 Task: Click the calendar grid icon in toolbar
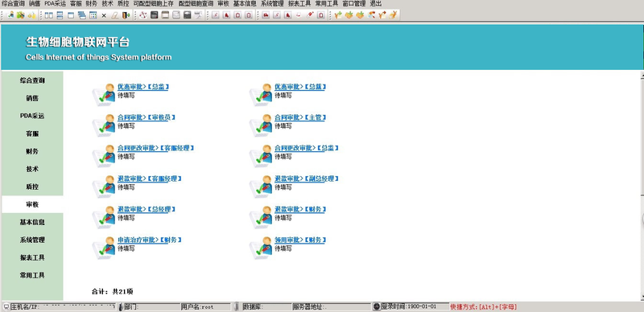[93, 15]
